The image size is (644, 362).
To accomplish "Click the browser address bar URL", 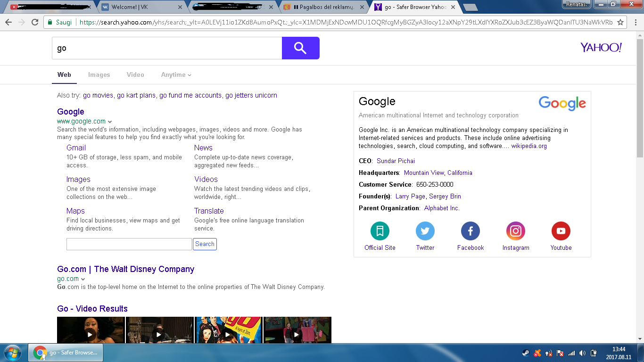I will pos(346,22).
